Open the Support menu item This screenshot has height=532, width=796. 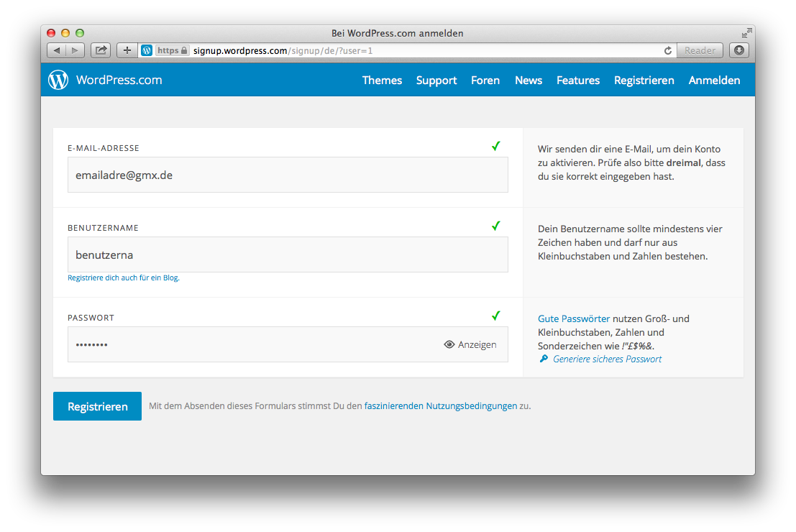coord(436,81)
